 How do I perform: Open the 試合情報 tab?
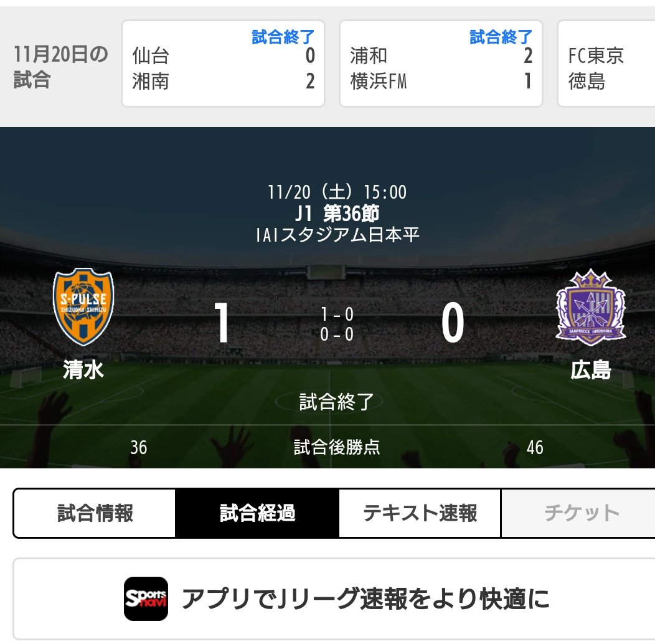pos(95,513)
